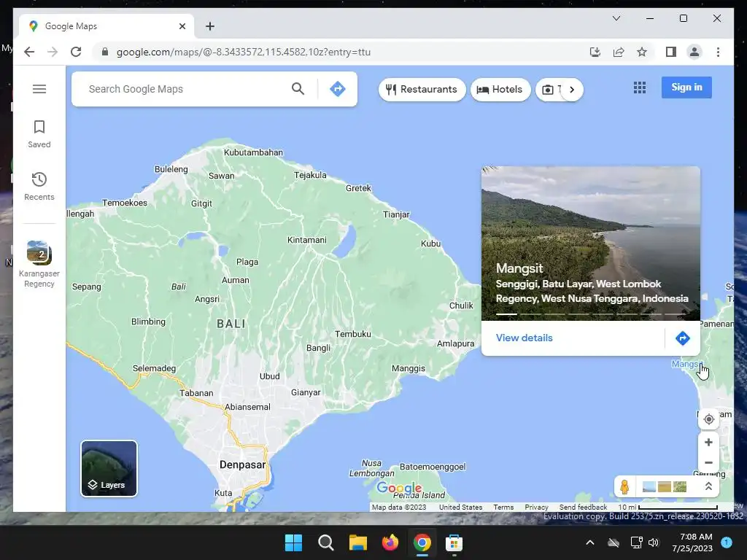Click the Tabanan label on the map
The image size is (747, 560).
click(x=196, y=393)
